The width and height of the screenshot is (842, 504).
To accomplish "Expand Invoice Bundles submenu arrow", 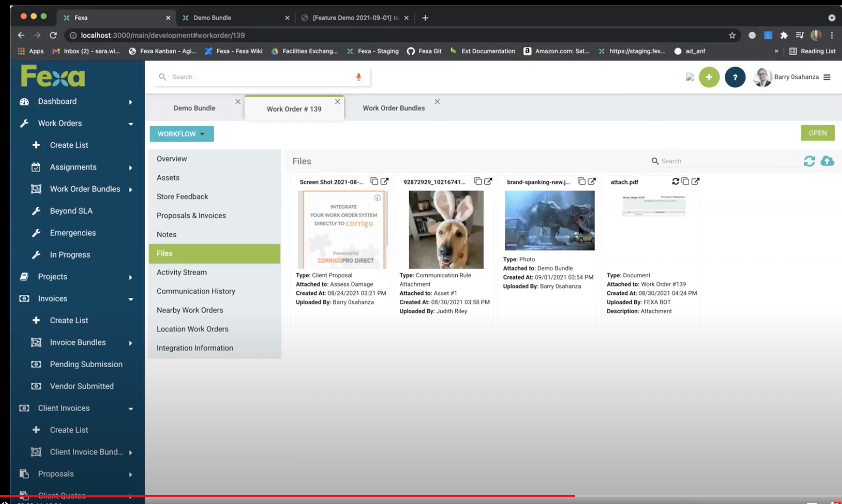I will [x=131, y=343].
